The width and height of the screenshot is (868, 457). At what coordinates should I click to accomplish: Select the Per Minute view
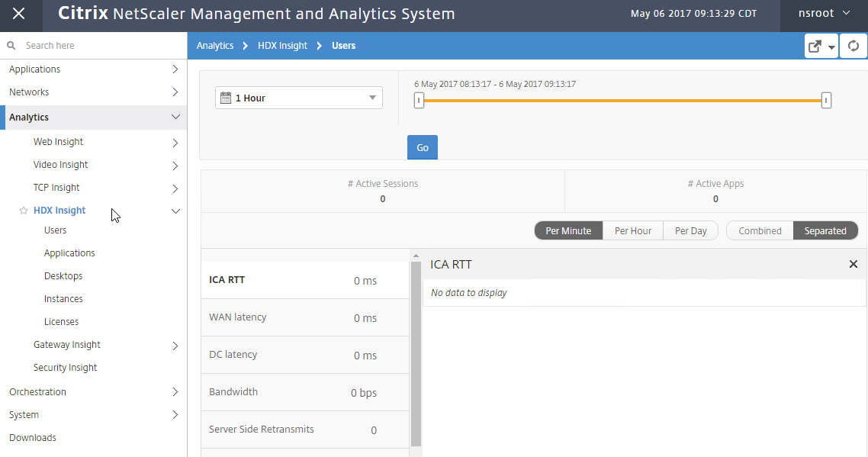click(568, 230)
